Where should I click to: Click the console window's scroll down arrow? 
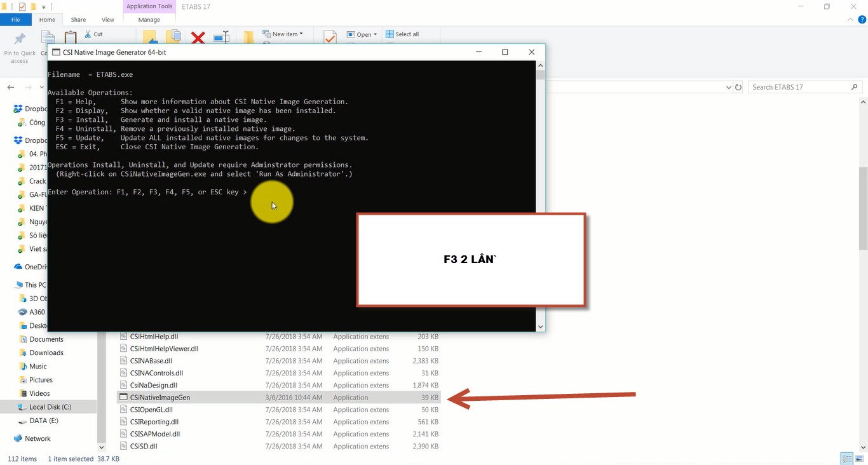[541, 327]
